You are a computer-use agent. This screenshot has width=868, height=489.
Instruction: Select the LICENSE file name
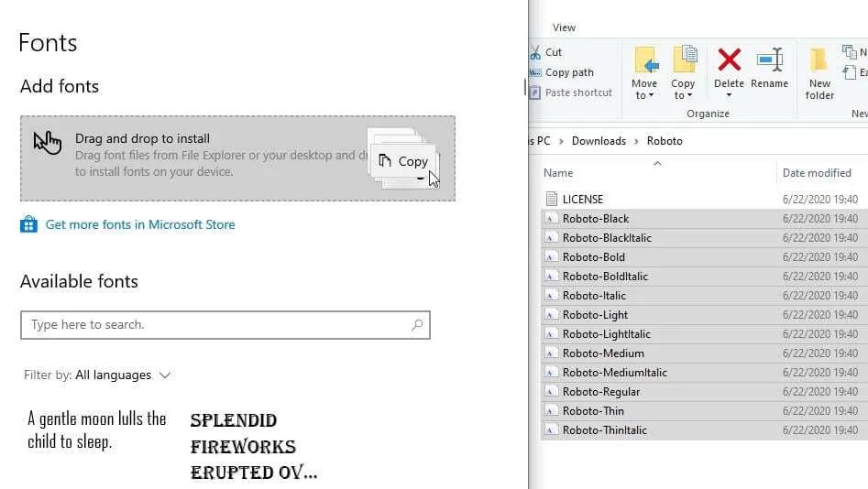point(583,199)
